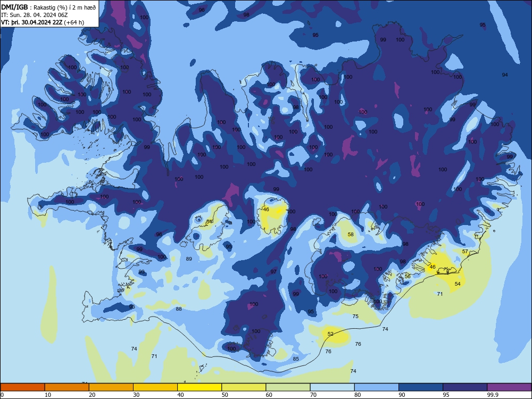Screen dimensions: 532x399
Task: Click the orange 10–20 legend swatch
Action: [x=67, y=387]
